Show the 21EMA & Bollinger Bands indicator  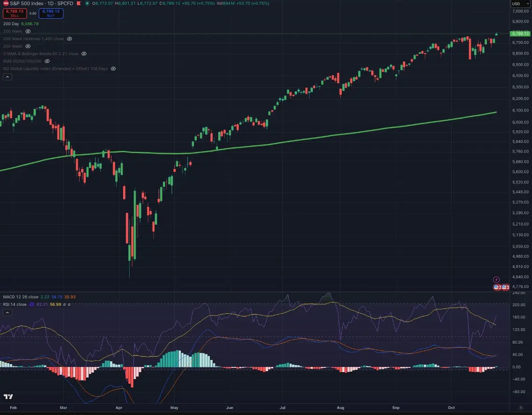[84, 54]
